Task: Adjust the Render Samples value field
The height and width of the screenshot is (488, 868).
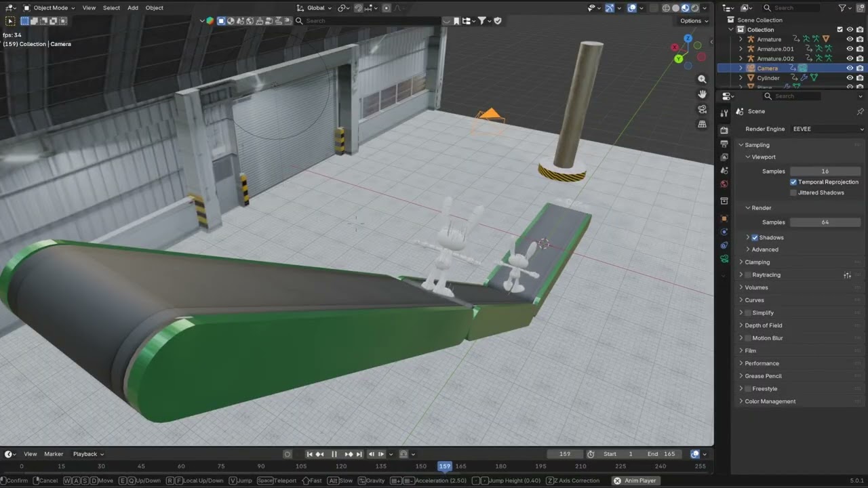Action: tap(825, 222)
